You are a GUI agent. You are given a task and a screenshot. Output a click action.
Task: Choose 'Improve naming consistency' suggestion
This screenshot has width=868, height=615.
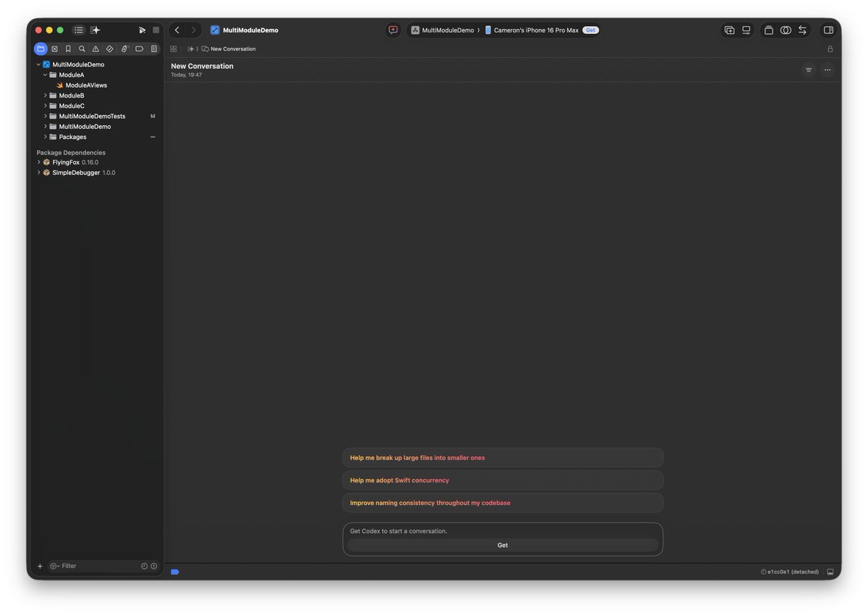503,503
